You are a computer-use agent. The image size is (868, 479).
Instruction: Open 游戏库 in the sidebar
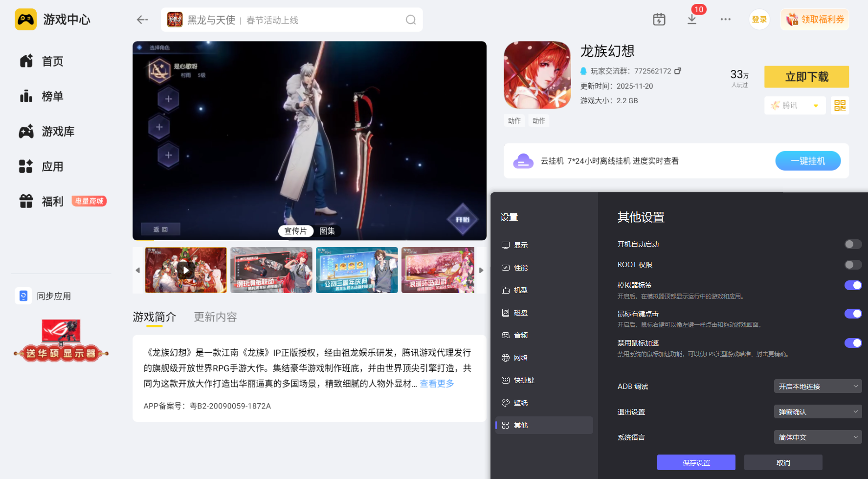pos(47,132)
